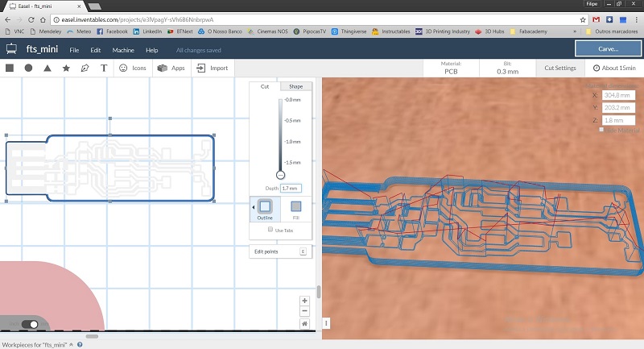Open the Facebook bookmark
644x349 pixels.
tap(112, 31)
